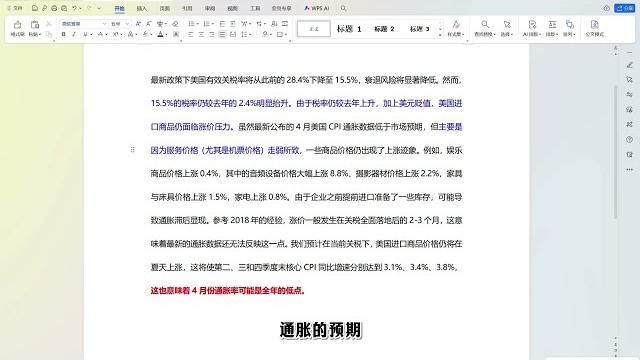Open the 样式集 (Style Set) dropdown
The width and height of the screenshot is (640, 360).
pyautogui.click(x=456, y=29)
